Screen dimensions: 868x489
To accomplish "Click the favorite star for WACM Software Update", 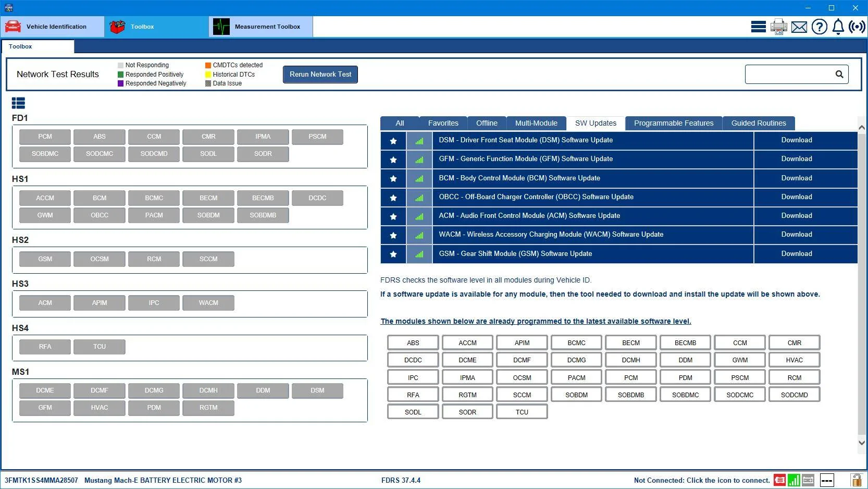I will [x=393, y=235].
